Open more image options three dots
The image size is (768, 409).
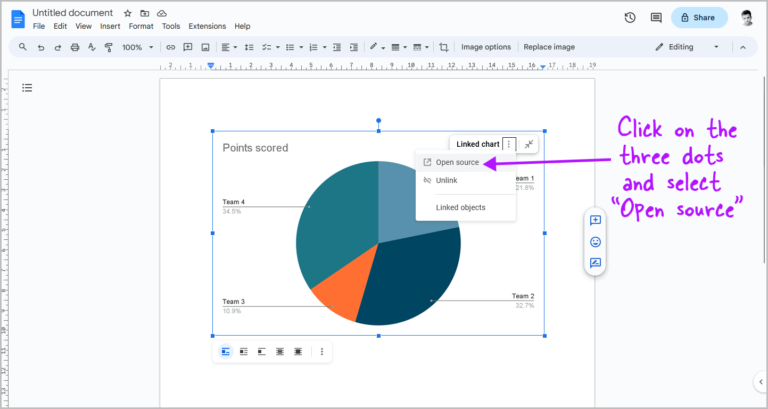(322, 352)
